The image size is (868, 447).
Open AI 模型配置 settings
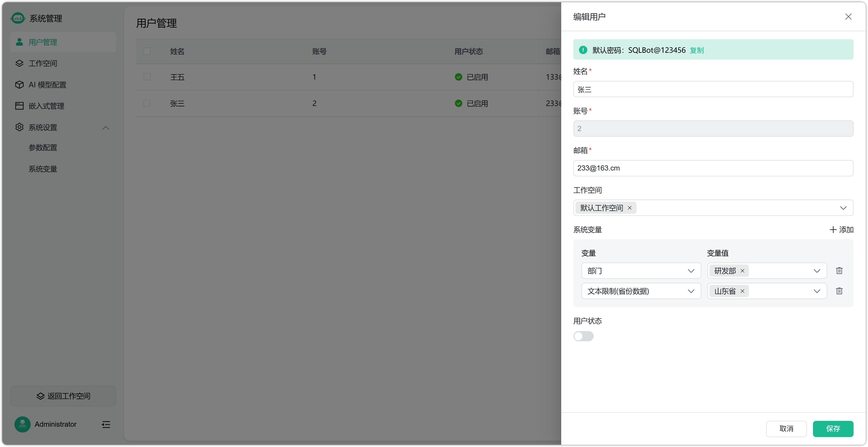coord(47,85)
